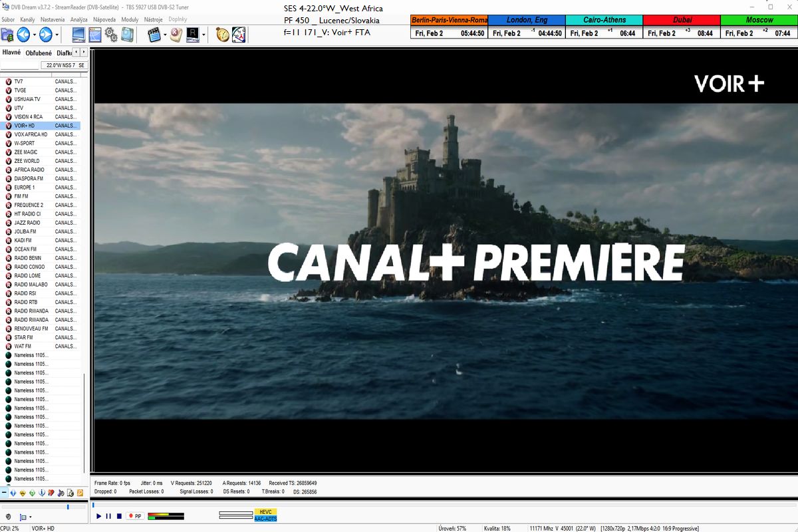Adjust the volume slider below channel list
This screenshot has width=798, height=532.
67,507
